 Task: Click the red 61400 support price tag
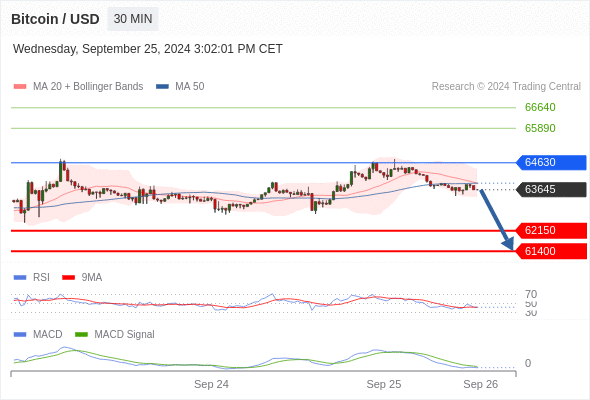(x=551, y=251)
